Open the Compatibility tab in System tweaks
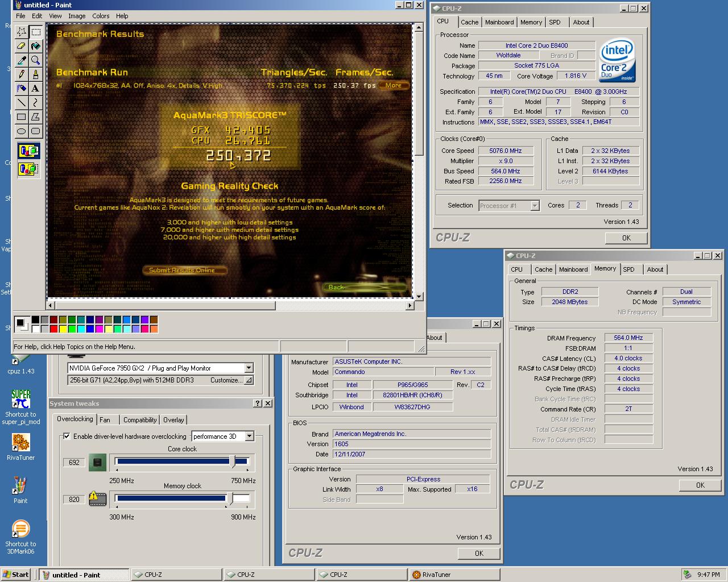Image resolution: width=728 pixels, height=582 pixels. (140, 419)
